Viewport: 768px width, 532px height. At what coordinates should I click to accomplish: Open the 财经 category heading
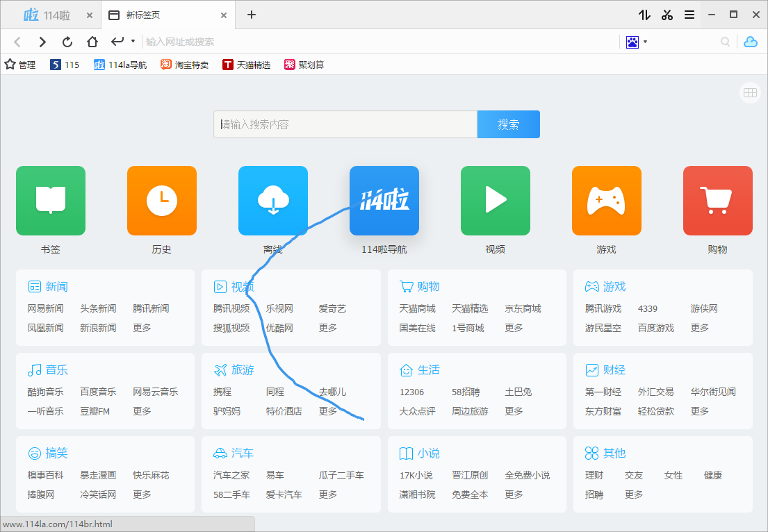(605, 369)
